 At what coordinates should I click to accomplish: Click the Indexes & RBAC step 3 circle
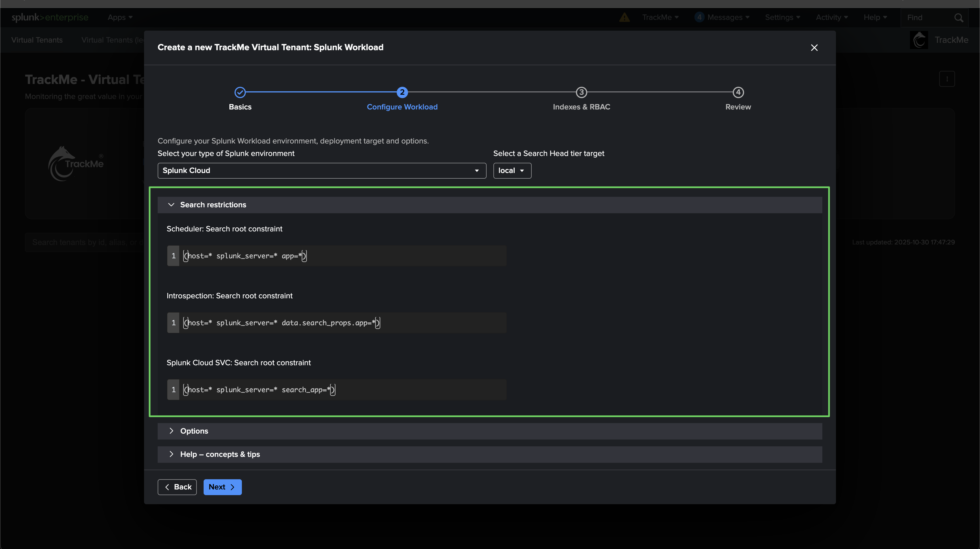tap(581, 92)
